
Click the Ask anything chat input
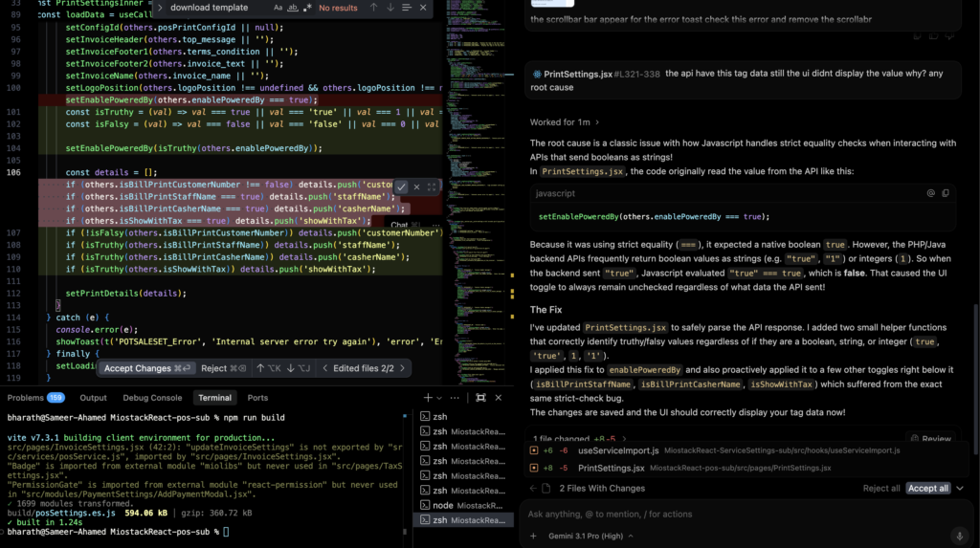(x=744, y=514)
